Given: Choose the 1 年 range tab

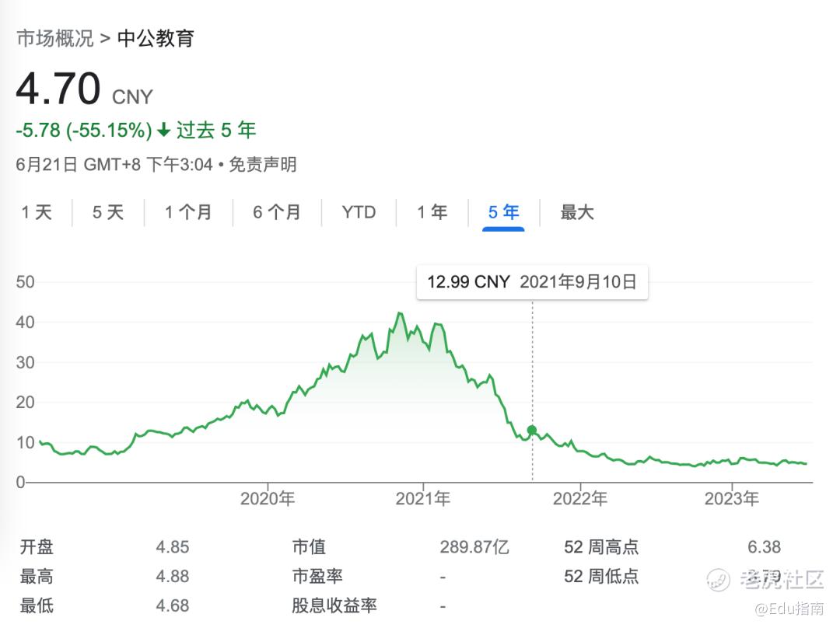Looking at the screenshot, I should tap(432, 212).
